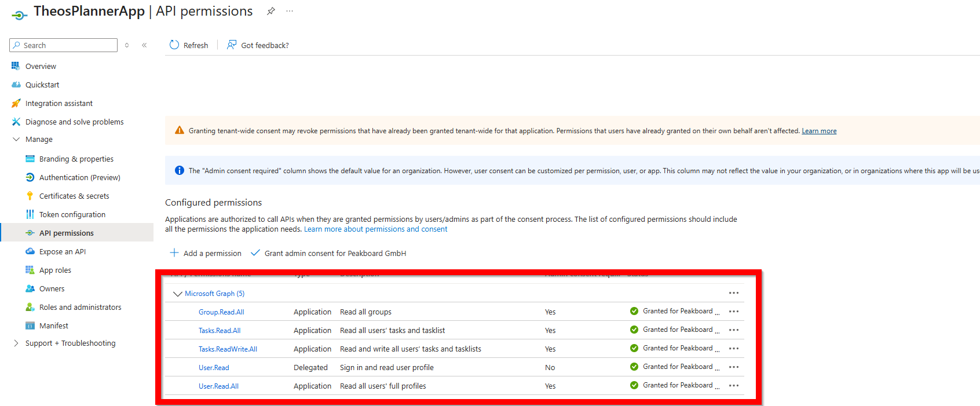
Task: Click the blue info icon in the info banner
Action: (180, 170)
